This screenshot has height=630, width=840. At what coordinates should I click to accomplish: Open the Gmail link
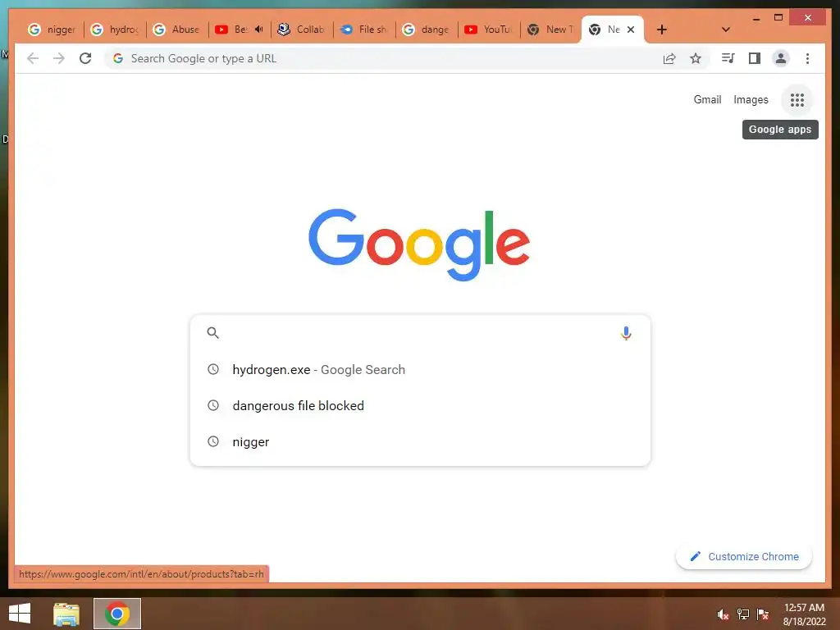(x=707, y=99)
